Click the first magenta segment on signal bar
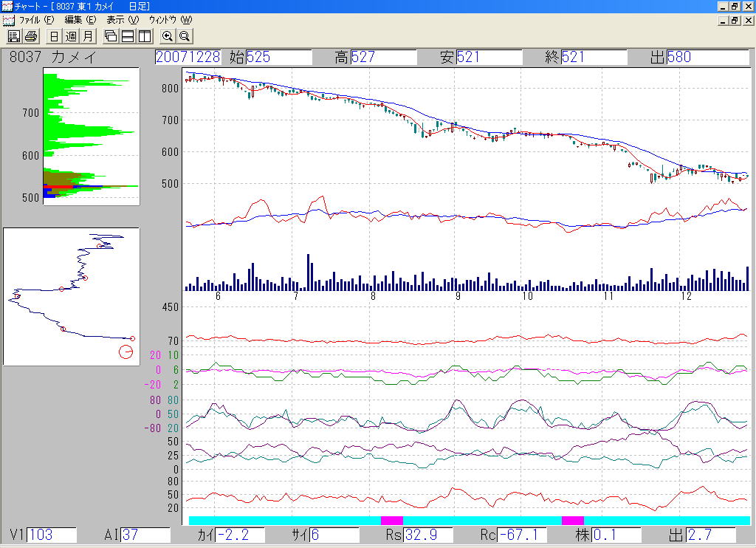The height and width of the screenshot is (548, 756). coord(391,521)
